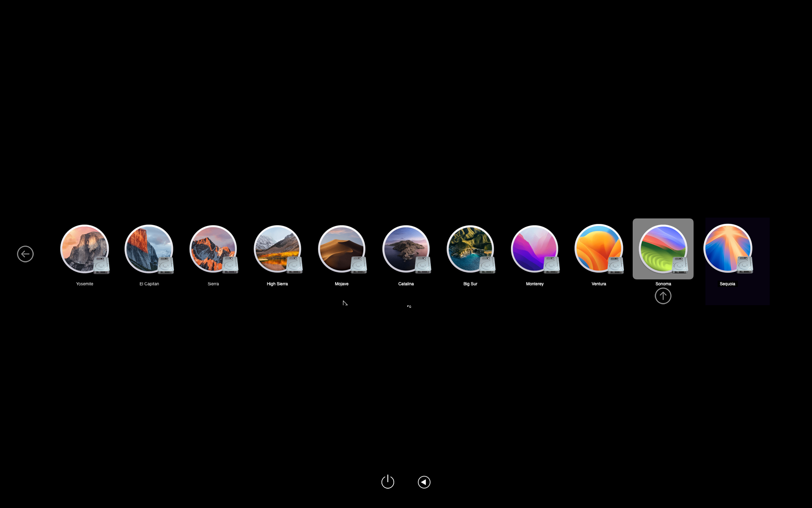Screen dimensions: 812x508
Task: Select the Big Sur startup disk icon
Action: tap(470, 249)
